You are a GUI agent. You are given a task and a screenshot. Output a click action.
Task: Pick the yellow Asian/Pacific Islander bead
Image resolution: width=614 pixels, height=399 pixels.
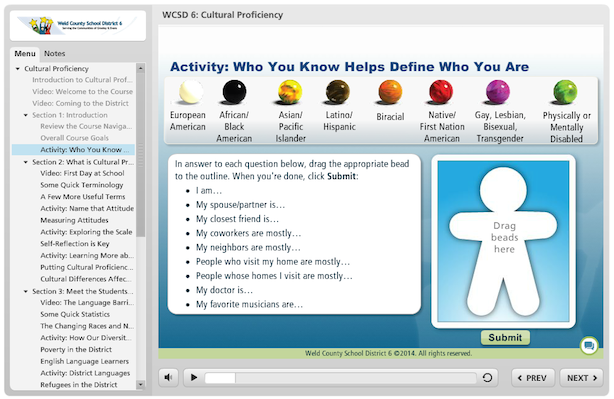(290, 92)
